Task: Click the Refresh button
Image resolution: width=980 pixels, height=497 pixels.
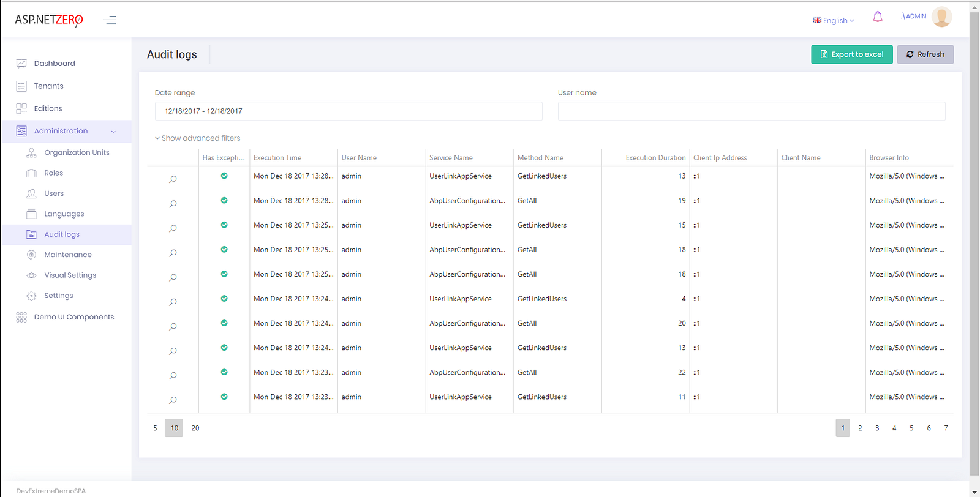Action: point(925,54)
